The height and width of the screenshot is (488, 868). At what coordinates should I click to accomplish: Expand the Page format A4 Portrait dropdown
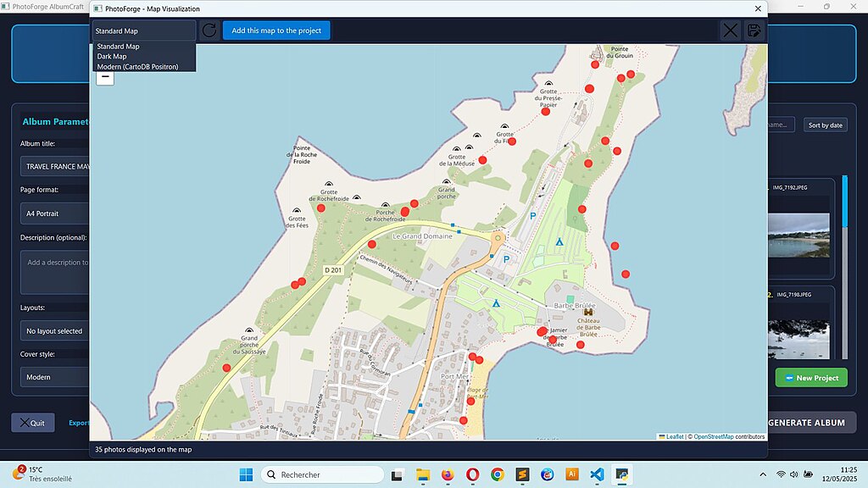[x=56, y=213]
